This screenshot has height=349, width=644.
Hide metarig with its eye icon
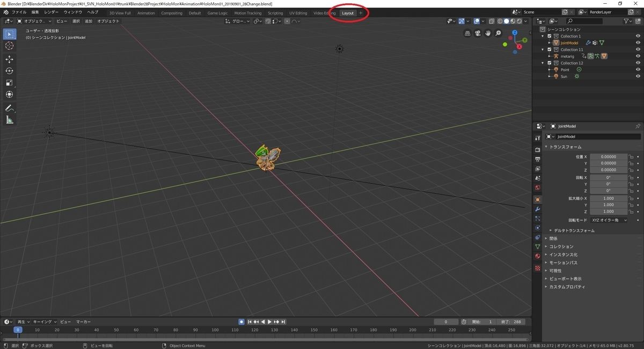click(638, 56)
